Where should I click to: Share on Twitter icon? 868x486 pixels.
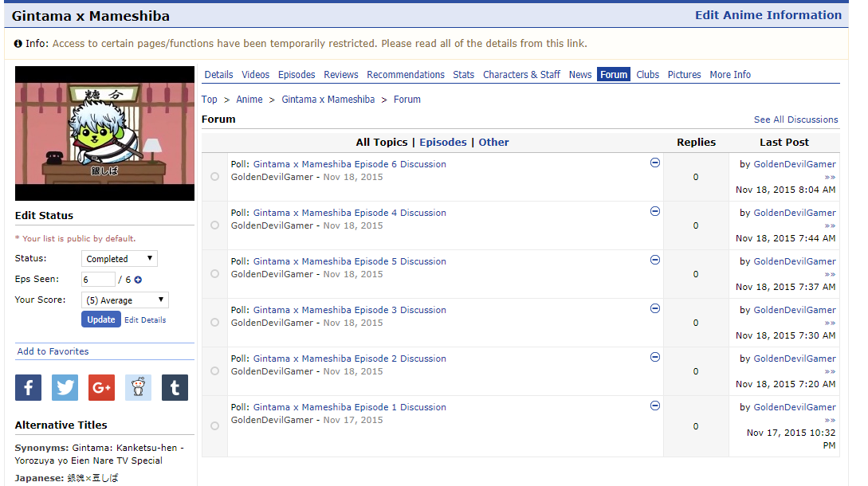65,387
